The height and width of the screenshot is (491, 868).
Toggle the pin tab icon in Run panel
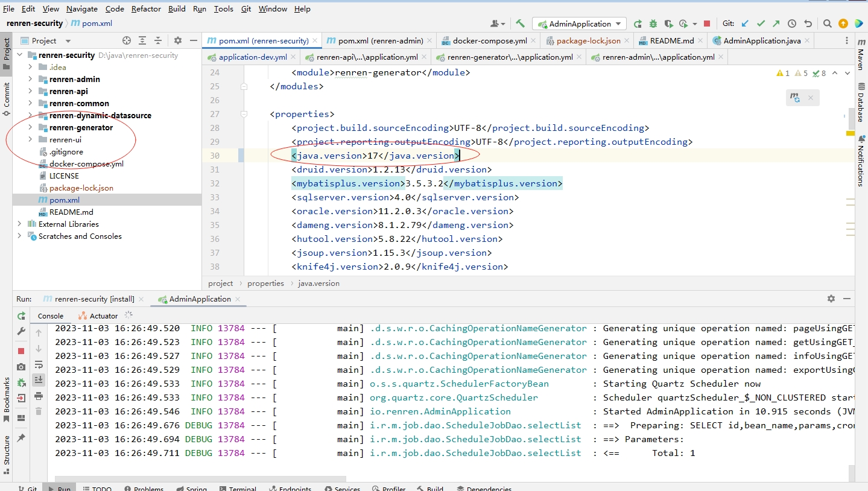click(21, 437)
